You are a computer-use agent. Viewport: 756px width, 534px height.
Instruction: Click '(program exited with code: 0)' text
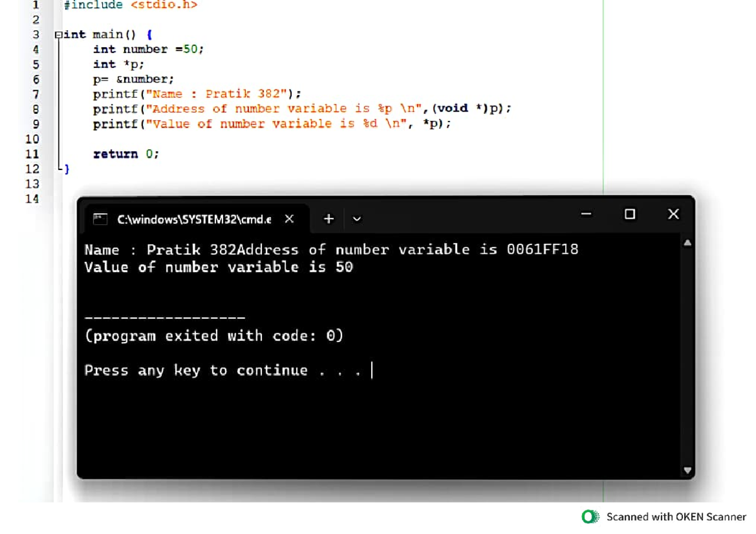[214, 336]
